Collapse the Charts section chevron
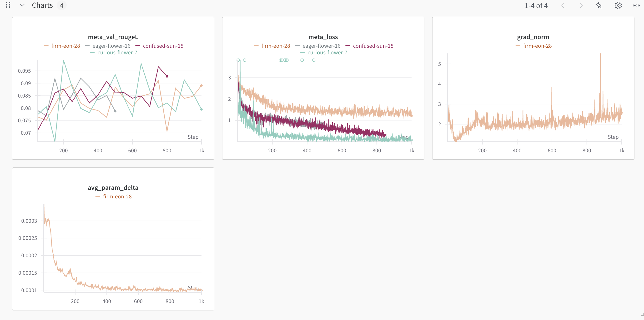644x320 pixels. click(22, 5)
